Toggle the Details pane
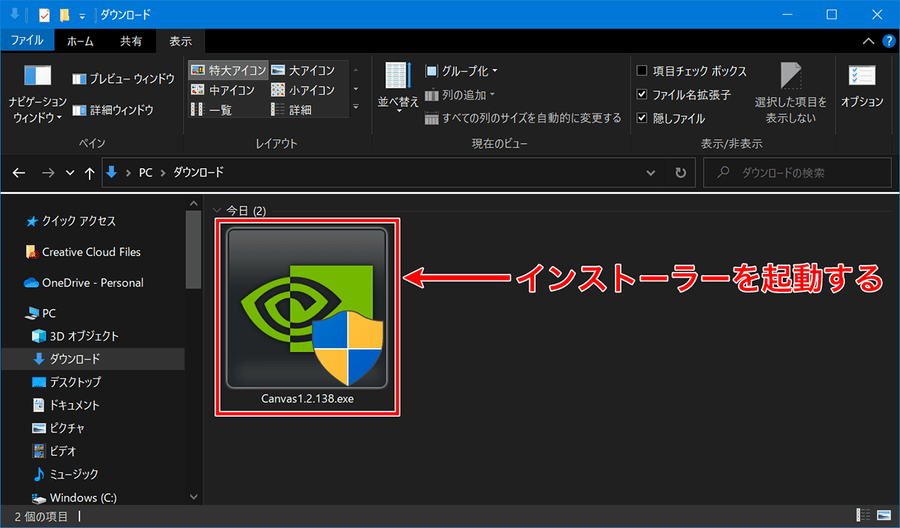Screen dimensions: 900x528 (x=113, y=110)
